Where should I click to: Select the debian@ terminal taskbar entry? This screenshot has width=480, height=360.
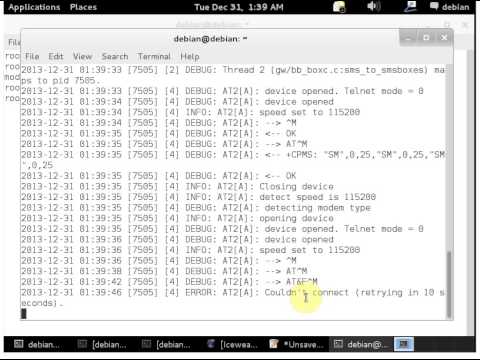[x=361, y=344]
